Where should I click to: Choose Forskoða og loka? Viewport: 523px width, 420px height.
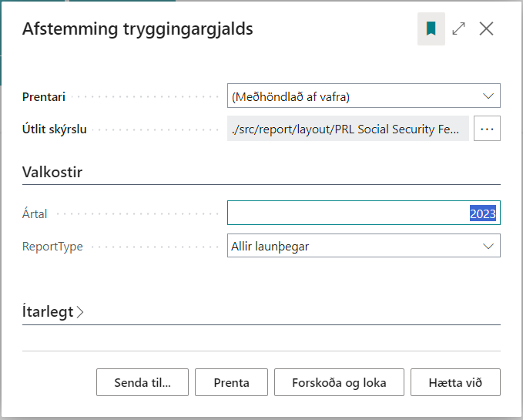(x=339, y=382)
